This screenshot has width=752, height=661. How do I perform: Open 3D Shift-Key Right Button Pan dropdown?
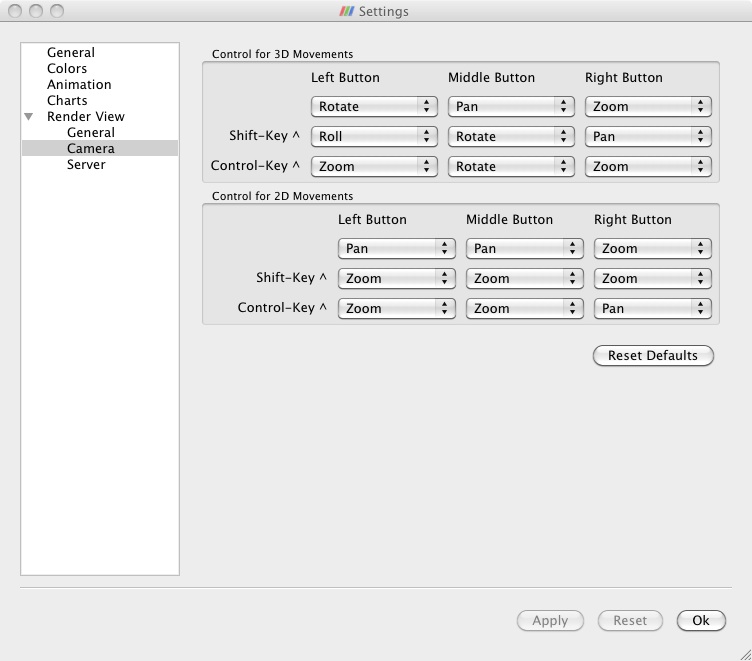point(648,137)
